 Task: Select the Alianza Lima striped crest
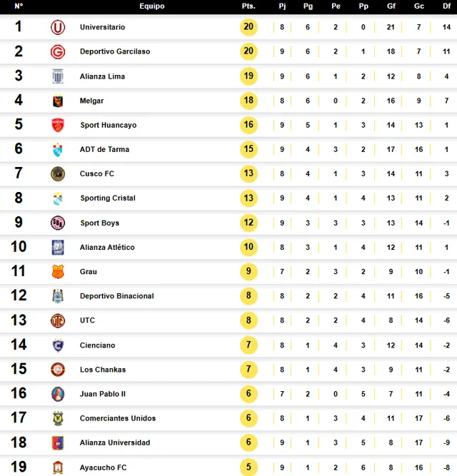click(x=58, y=76)
